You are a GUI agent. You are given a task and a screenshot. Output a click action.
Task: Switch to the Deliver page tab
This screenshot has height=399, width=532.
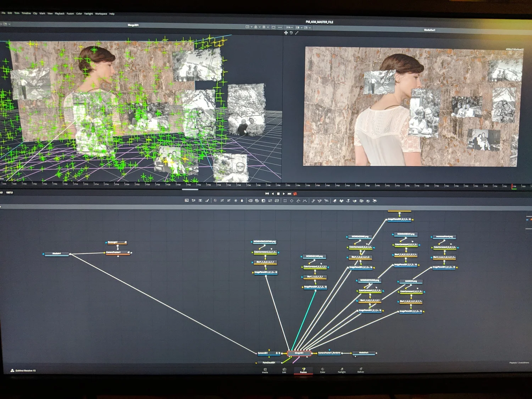361,370
